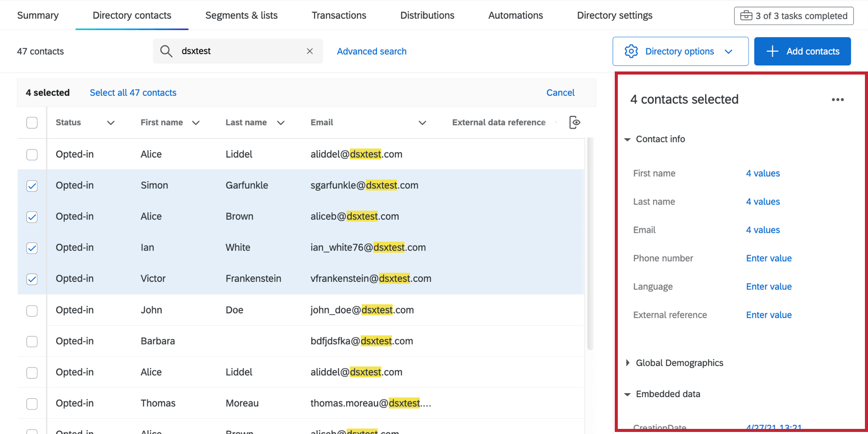
Task: Click the External data reference column header
Action: pyautogui.click(x=499, y=123)
